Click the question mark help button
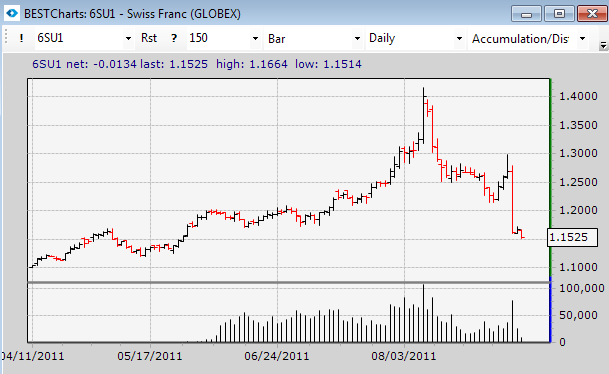Screen dimensions: 609x374 click(x=174, y=38)
